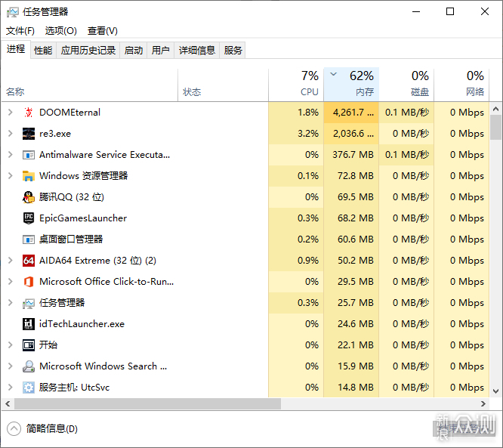
Task: Expand the re3.exe process group
Action: coord(11,134)
